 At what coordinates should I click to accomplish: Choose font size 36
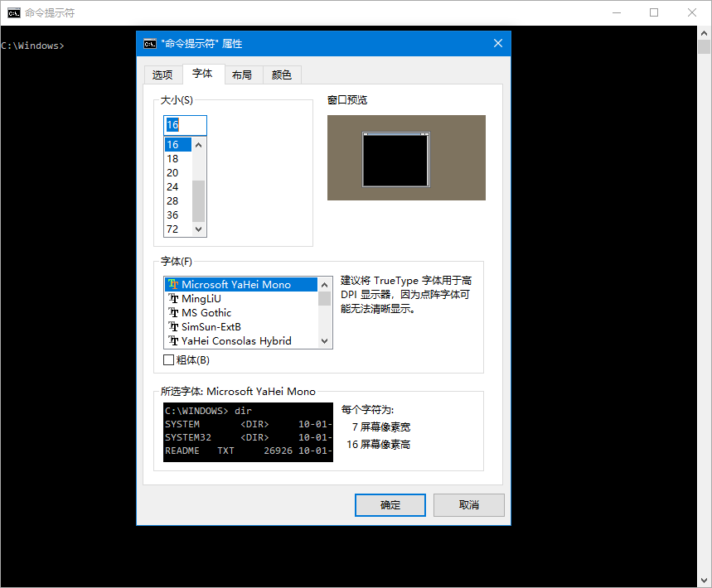[x=177, y=215]
